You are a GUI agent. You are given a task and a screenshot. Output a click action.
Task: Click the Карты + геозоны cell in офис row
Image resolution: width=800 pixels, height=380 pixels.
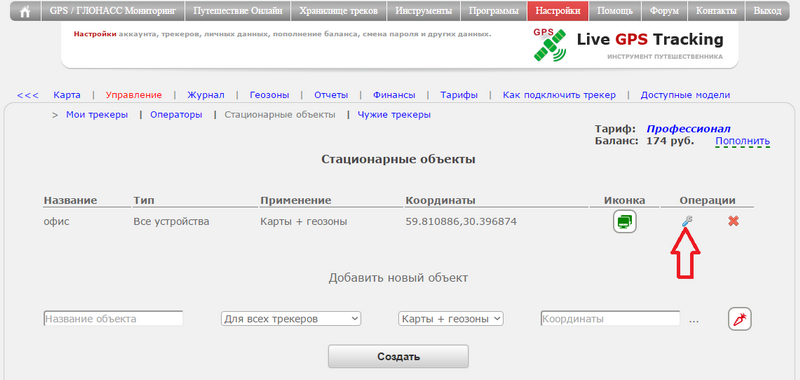(304, 221)
